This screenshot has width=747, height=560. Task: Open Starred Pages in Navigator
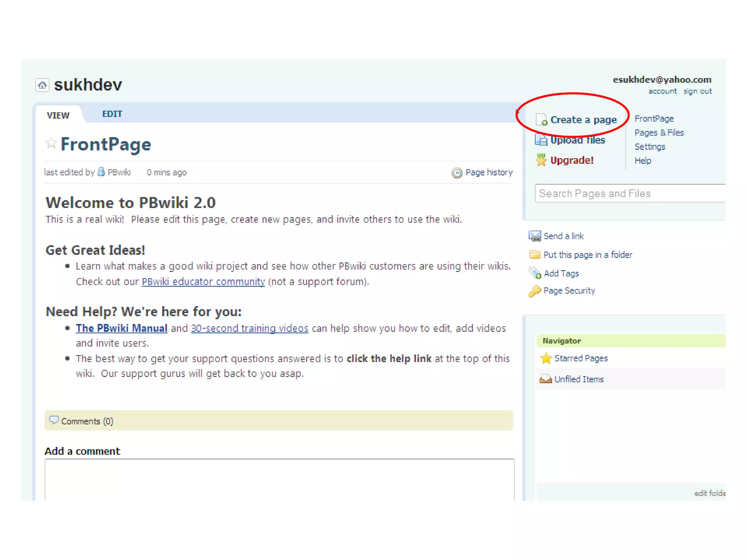coord(581,358)
